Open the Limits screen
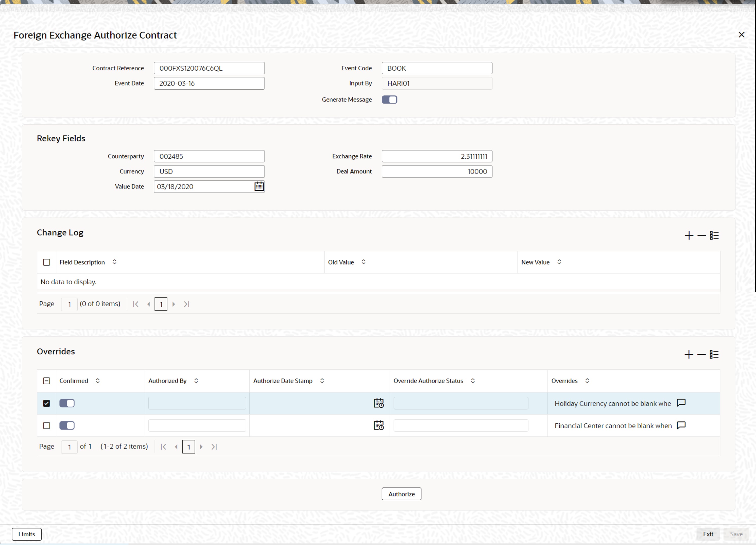756x545 pixels. tap(27, 534)
